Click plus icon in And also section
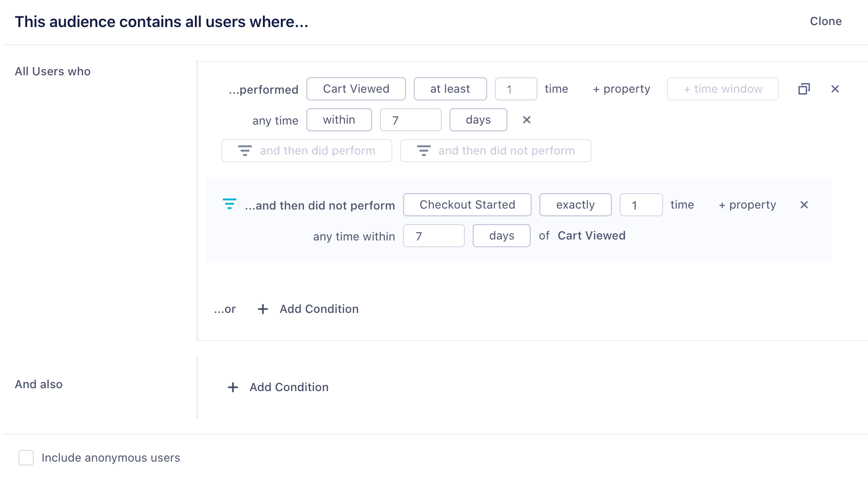The width and height of the screenshot is (868, 479). point(233,387)
